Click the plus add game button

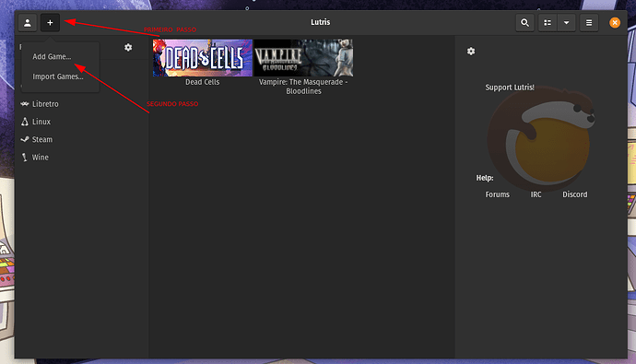pos(50,23)
